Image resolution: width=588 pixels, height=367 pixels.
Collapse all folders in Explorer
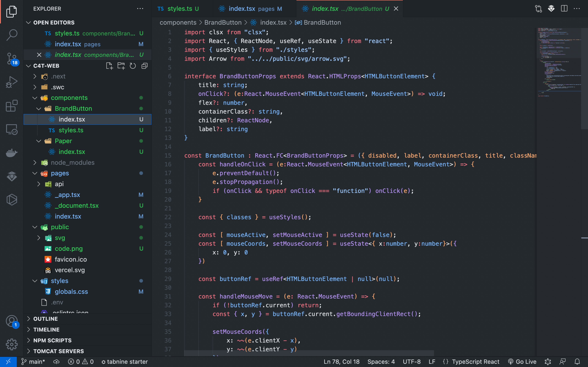coord(145,66)
